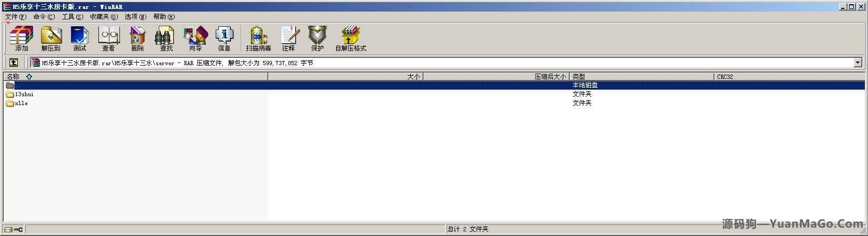868x236 pixels.
Task: Expand the archive path dropdown arrow
Action: tap(857, 63)
